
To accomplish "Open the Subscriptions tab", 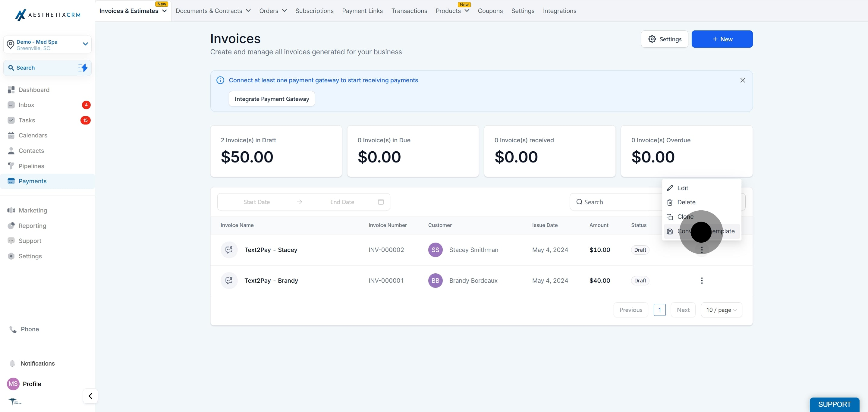I will click(x=314, y=11).
